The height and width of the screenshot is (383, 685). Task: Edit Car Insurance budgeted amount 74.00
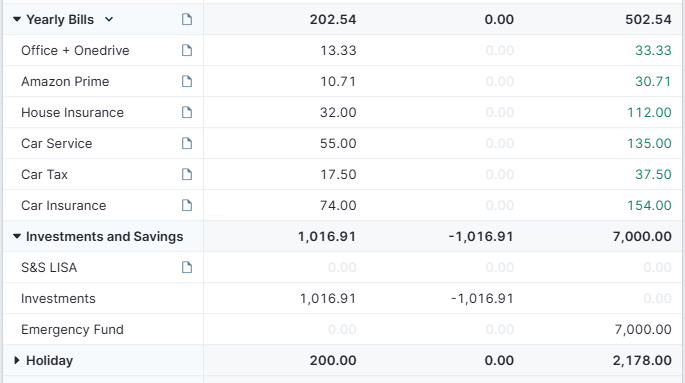[338, 205]
